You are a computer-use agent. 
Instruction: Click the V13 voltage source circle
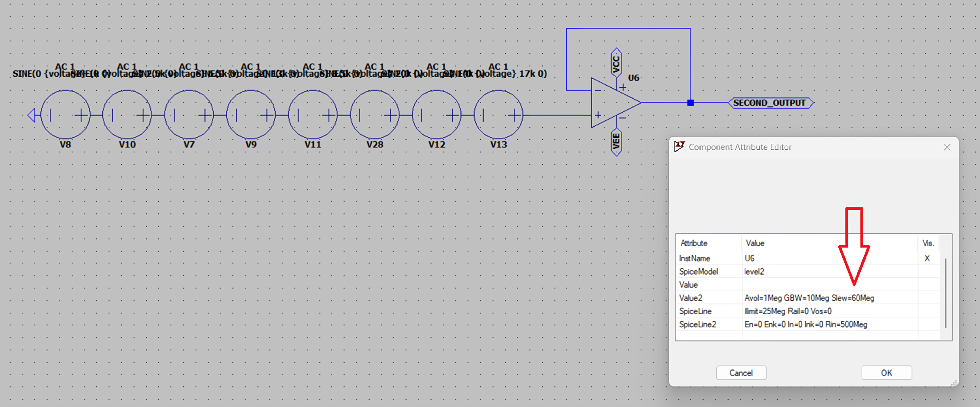tap(499, 115)
